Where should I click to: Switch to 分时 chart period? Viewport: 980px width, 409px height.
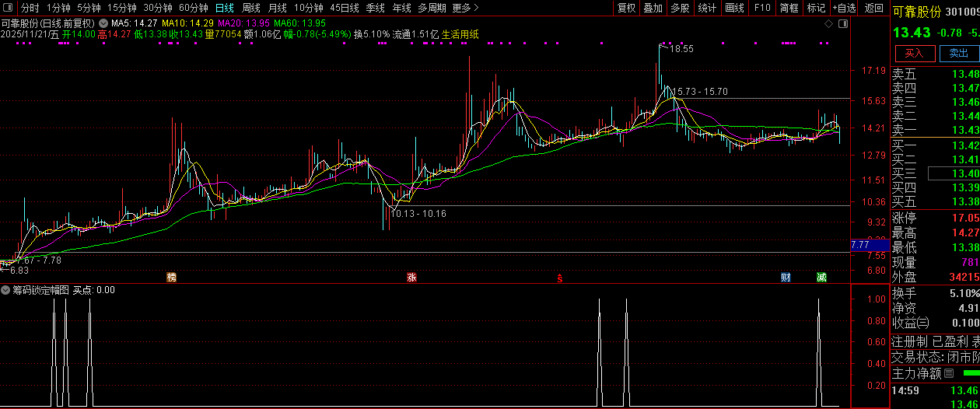[x=30, y=8]
